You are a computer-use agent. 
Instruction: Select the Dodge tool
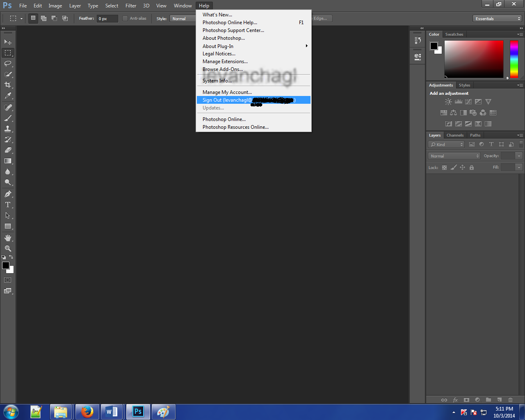click(x=8, y=182)
